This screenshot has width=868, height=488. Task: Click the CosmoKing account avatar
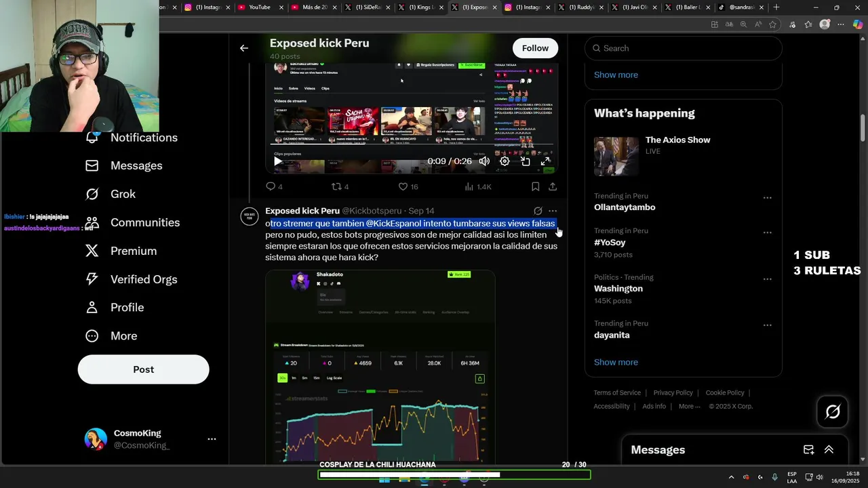coord(96,439)
